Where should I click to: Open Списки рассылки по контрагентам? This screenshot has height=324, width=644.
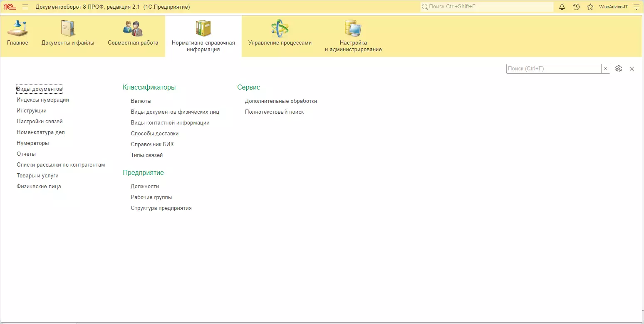[61, 165]
